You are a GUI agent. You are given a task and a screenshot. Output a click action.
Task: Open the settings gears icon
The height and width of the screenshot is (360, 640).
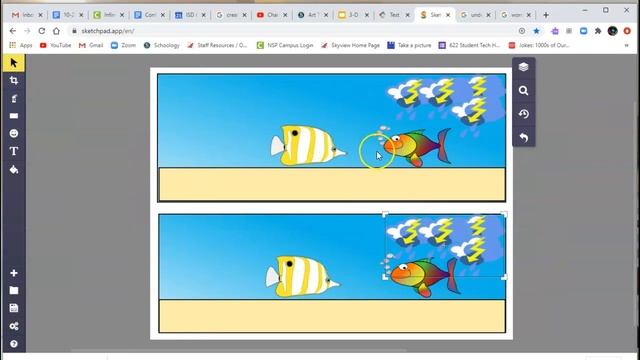(13, 326)
